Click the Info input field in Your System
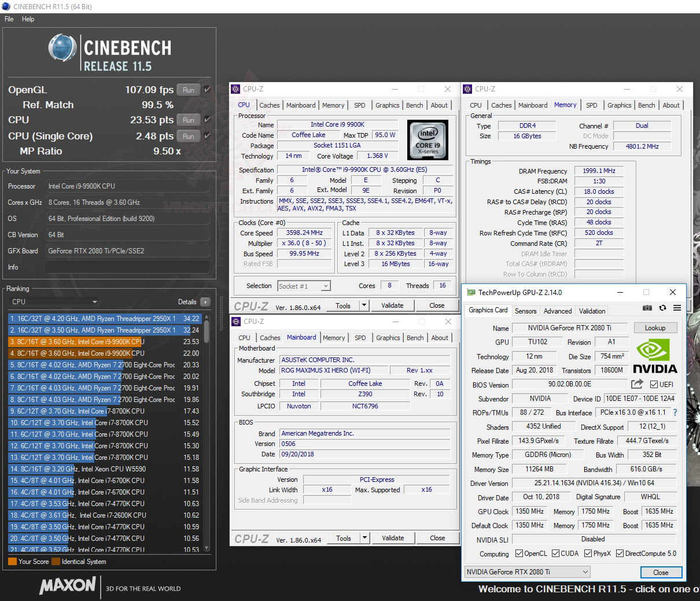The image size is (700, 601). [128, 267]
